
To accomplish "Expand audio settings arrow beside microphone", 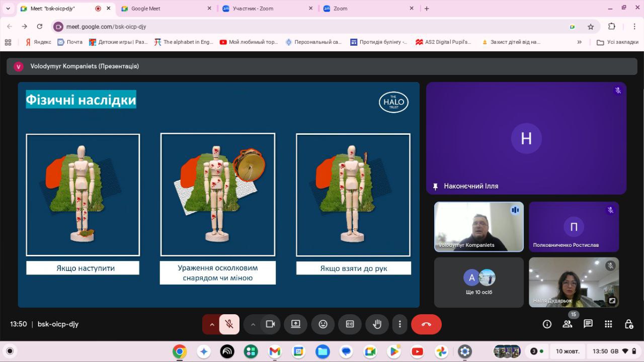I will pyautogui.click(x=212, y=324).
